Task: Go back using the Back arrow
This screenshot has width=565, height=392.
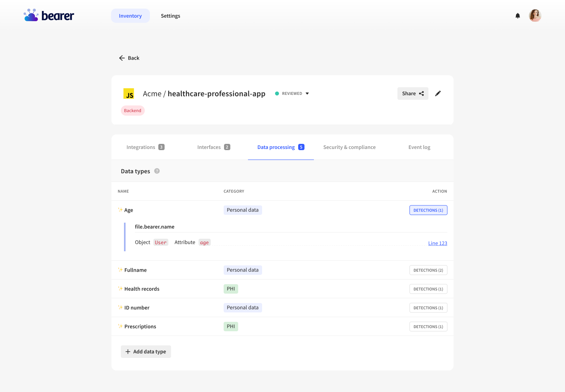Action: 129,58
